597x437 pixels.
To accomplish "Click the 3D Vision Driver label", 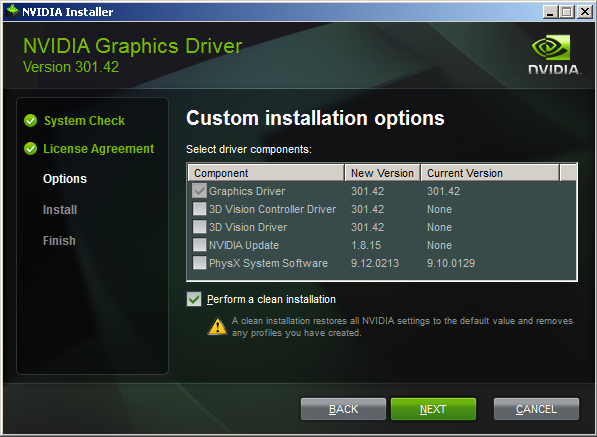I will click(x=248, y=227).
